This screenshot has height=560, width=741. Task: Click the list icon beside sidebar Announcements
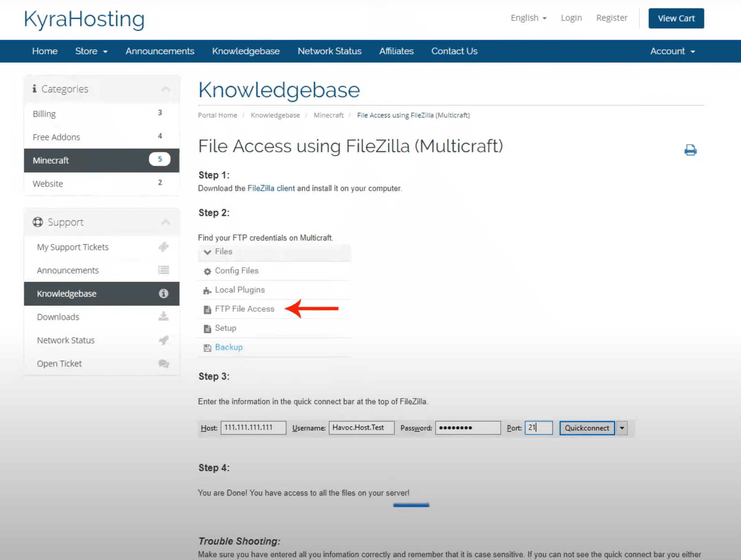tap(164, 270)
